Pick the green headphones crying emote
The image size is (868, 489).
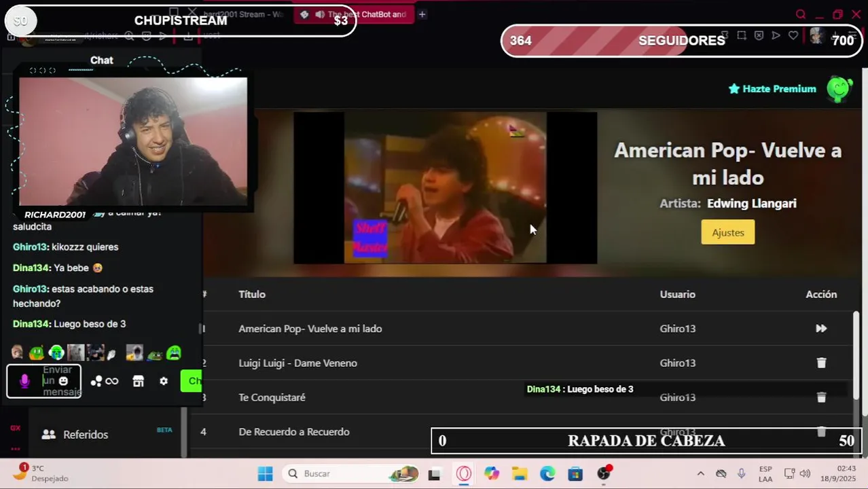(56, 352)
